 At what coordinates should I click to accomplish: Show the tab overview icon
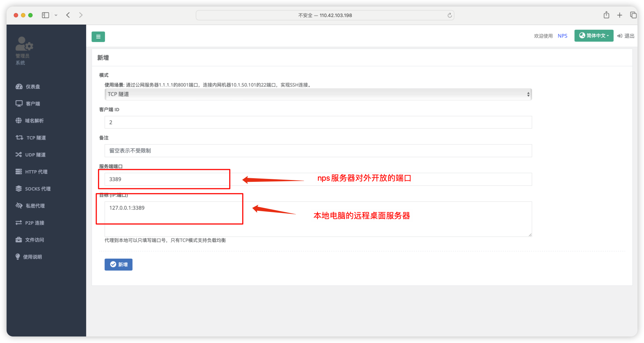point(633,15)
